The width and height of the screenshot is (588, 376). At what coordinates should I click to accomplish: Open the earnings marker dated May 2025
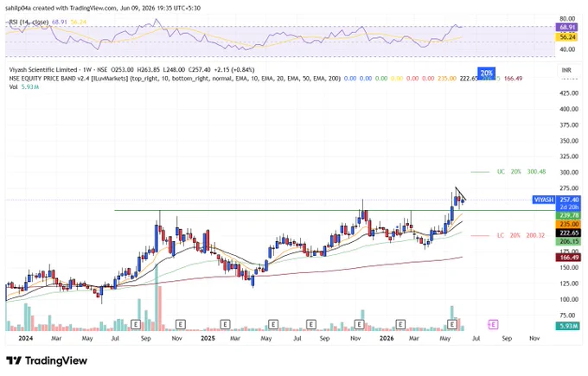pyautogui.click(x=273, y=324)
